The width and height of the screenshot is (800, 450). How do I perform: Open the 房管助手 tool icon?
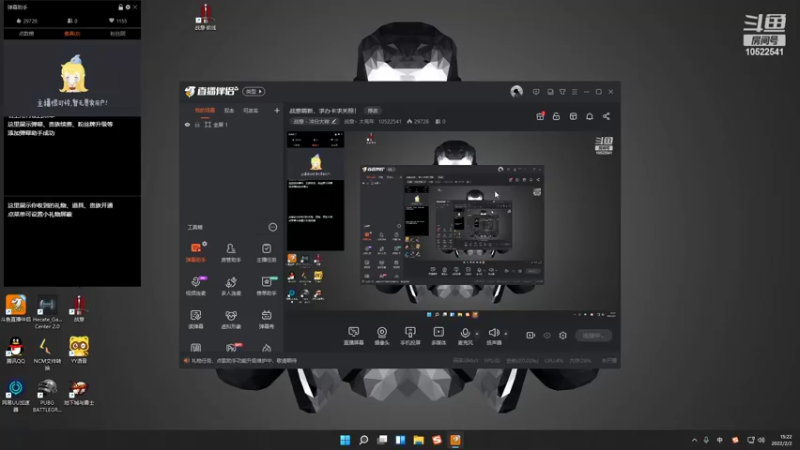pos(231,253)
